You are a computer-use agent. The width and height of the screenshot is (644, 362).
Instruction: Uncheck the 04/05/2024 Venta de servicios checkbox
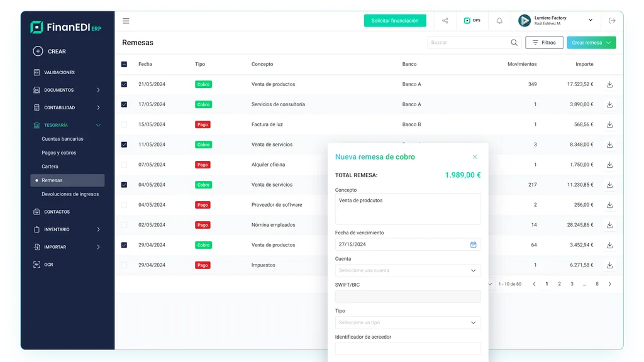point(124,185)
